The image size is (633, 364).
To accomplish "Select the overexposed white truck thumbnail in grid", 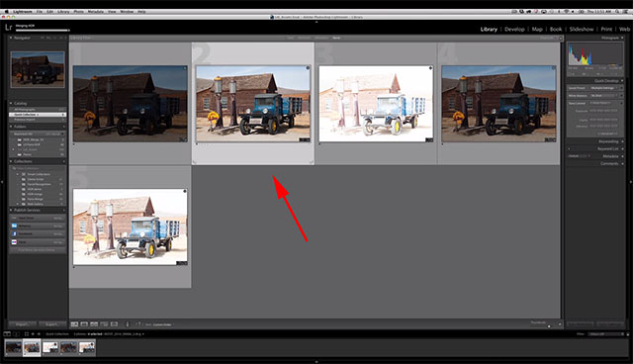I will click(x=376, y=104).
